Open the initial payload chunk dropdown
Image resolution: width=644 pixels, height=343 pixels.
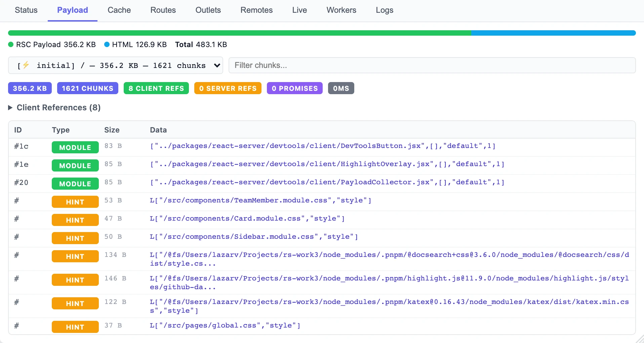pos(115,65)
